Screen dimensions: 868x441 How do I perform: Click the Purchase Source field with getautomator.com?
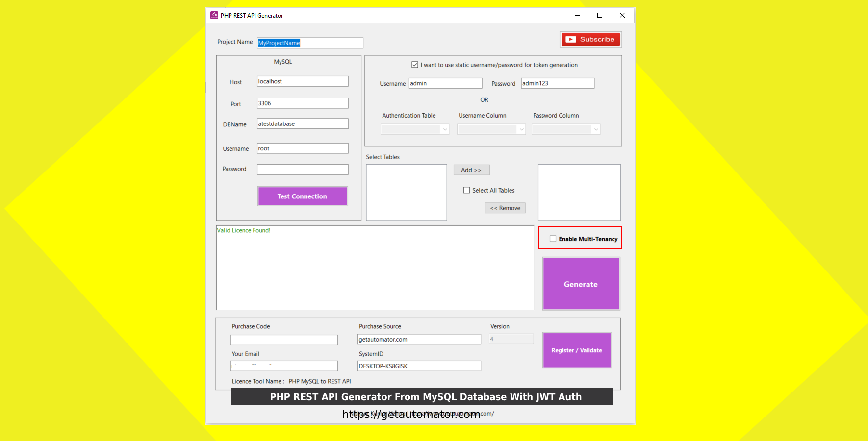point(419,339)
